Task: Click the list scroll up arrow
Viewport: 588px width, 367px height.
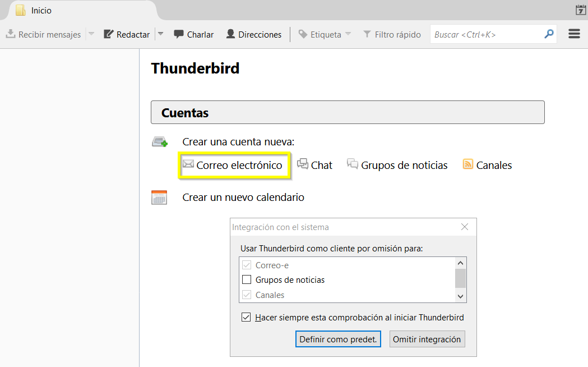Action: 461,263
